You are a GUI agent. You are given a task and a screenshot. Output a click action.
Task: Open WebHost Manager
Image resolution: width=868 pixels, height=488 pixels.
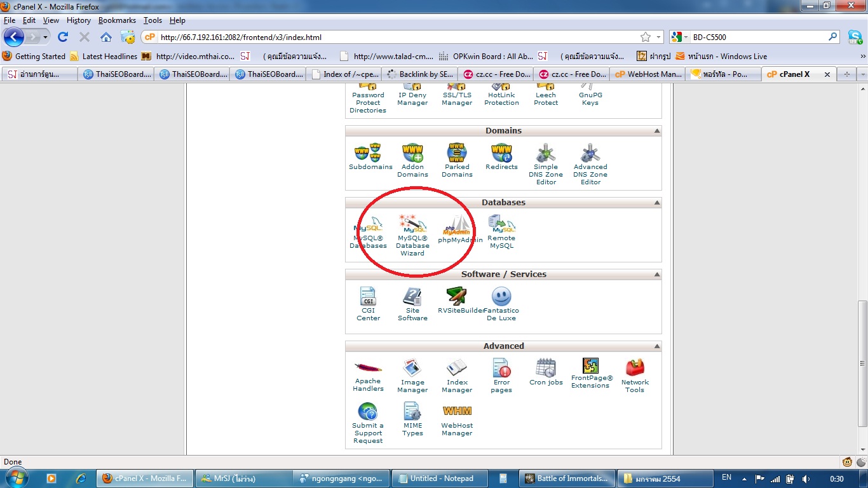tap(457, 419)
